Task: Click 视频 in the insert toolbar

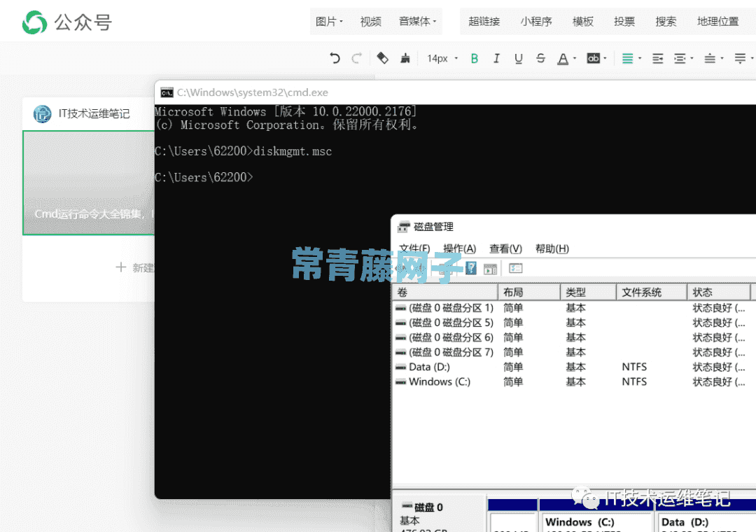Action: (370, 21)
